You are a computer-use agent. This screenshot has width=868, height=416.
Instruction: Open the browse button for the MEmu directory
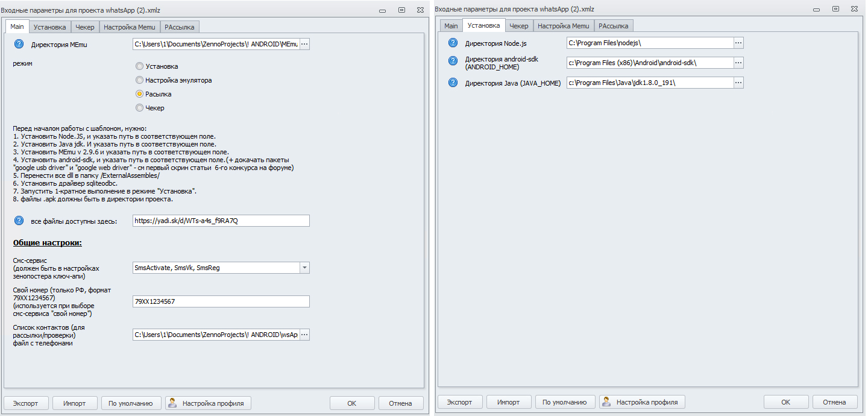(304, 44)
